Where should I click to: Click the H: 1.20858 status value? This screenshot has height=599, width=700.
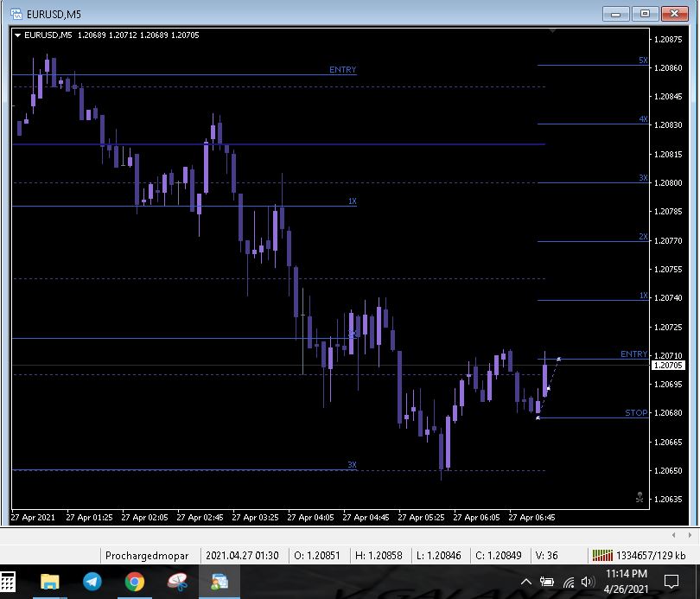pyautogui.click(x=379, y=555)
